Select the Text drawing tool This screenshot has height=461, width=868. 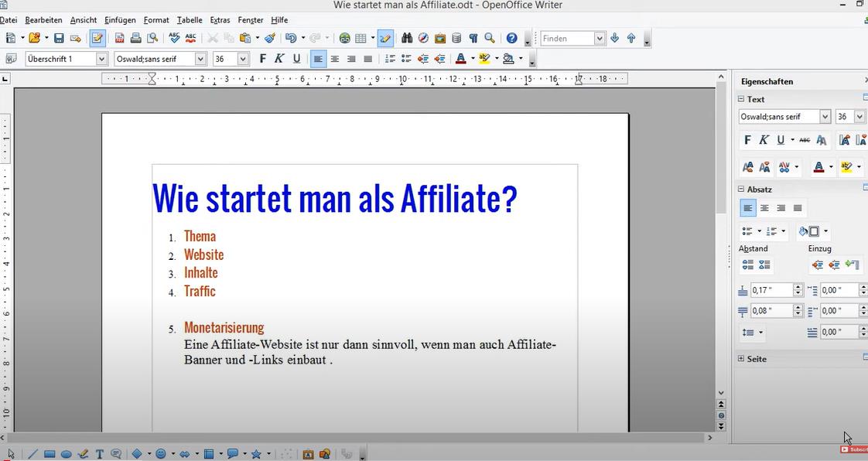coord(100,454)
